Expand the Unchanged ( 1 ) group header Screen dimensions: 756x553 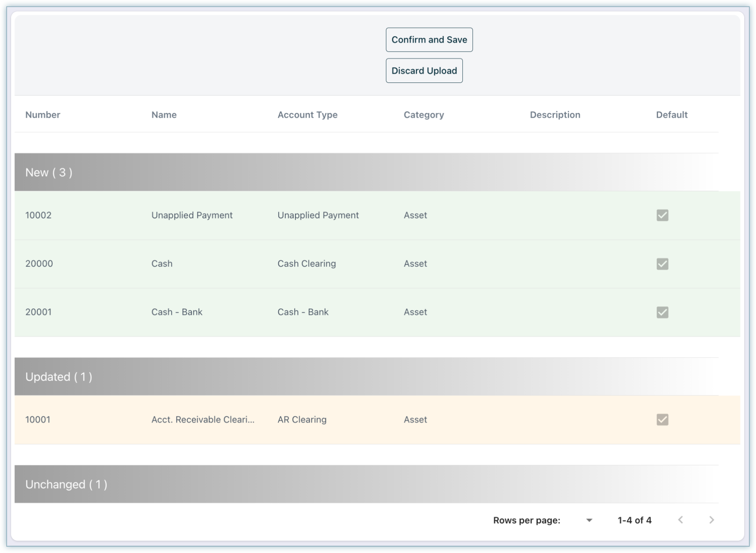point(66,484)
